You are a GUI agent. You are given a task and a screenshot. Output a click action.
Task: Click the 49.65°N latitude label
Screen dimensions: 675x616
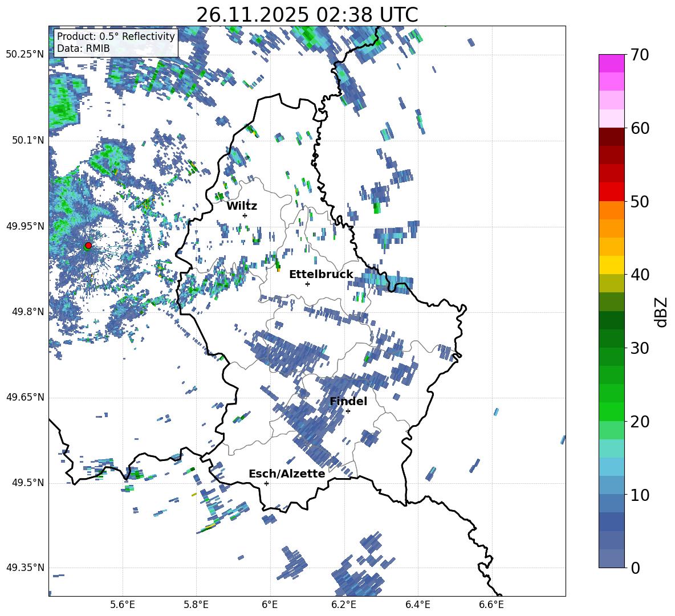point(25,397)
